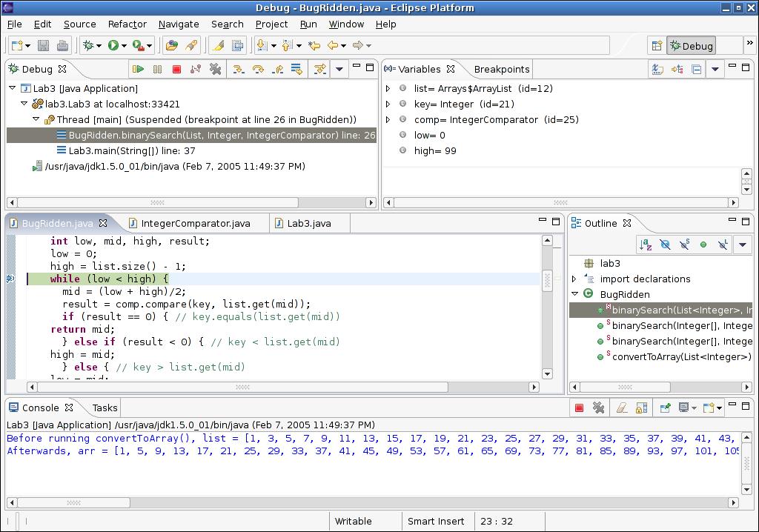
Task: Click Last Edit Location arrow icon
Action: coord(314,45)
